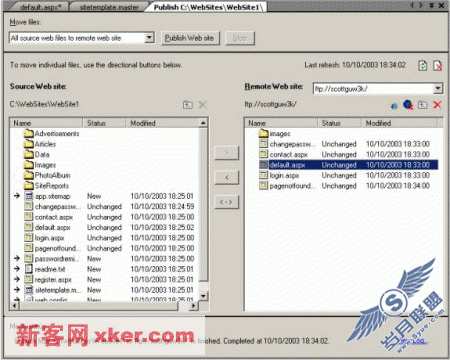Click the copy left arrow button
This screenshot has width=450, height=360.
227,177
